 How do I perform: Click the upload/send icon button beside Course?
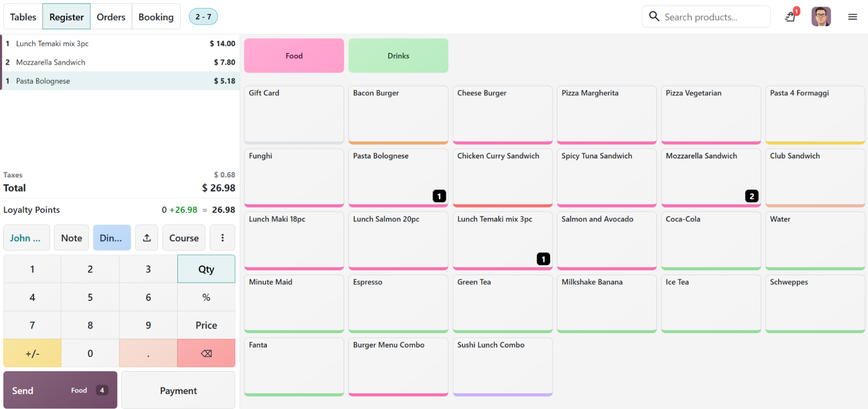147,237
